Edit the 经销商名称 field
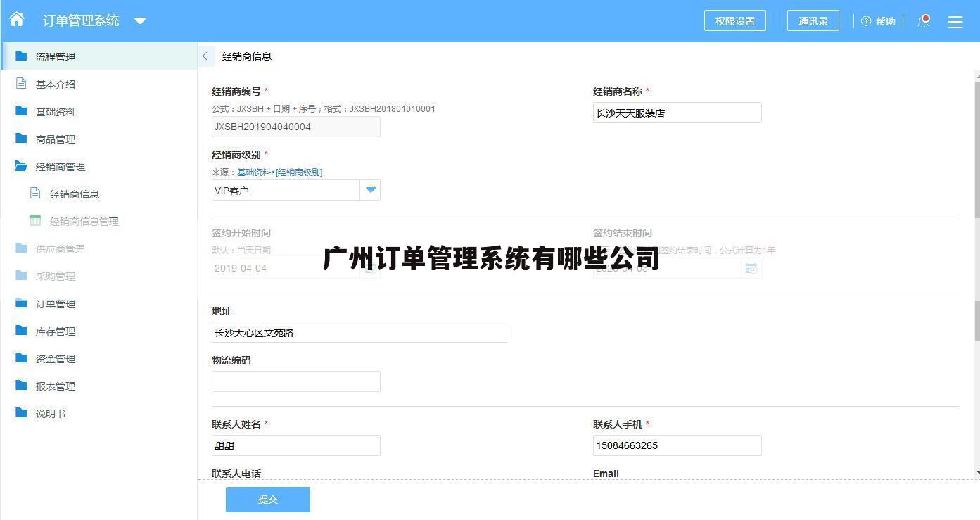 point(677,113)
